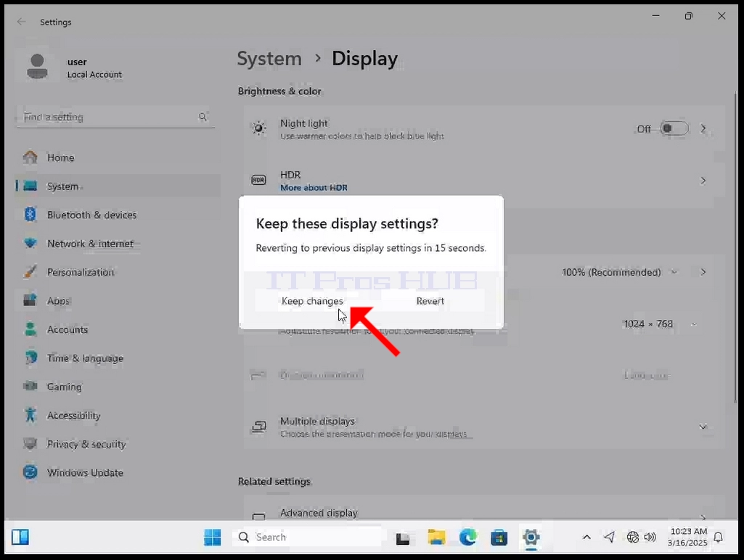
Task: Open Microsoft Store from taskbar
Action: click(x=499, y=538)
